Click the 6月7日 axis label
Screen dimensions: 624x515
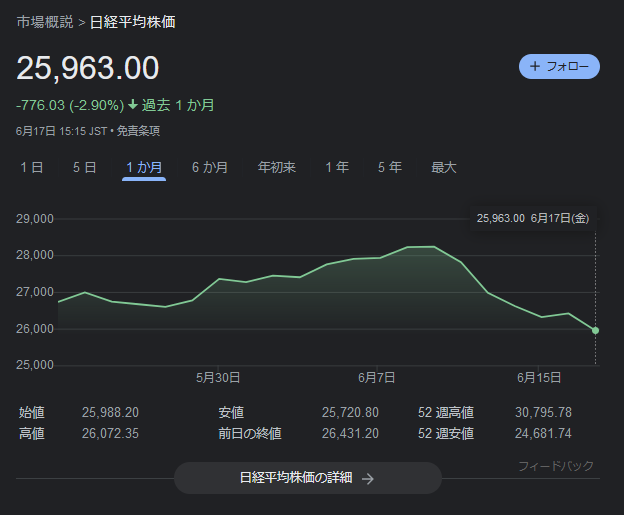coord(376,378)
